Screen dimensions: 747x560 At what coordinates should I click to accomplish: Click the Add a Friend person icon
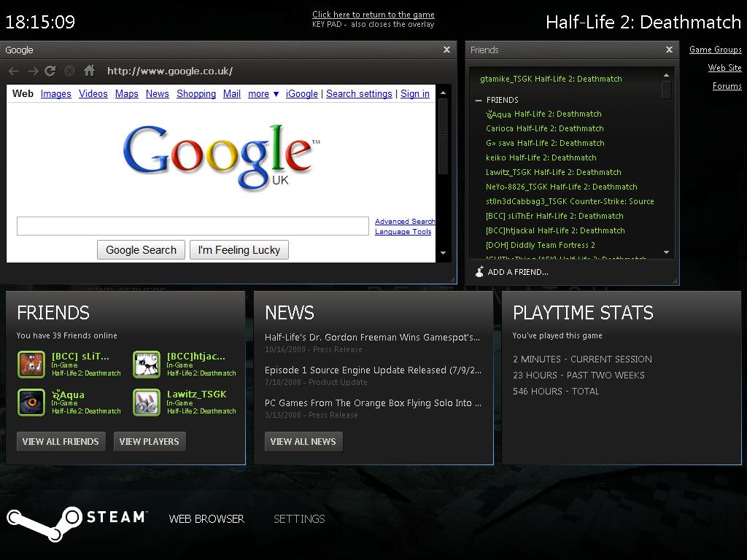tap(479, 272)
